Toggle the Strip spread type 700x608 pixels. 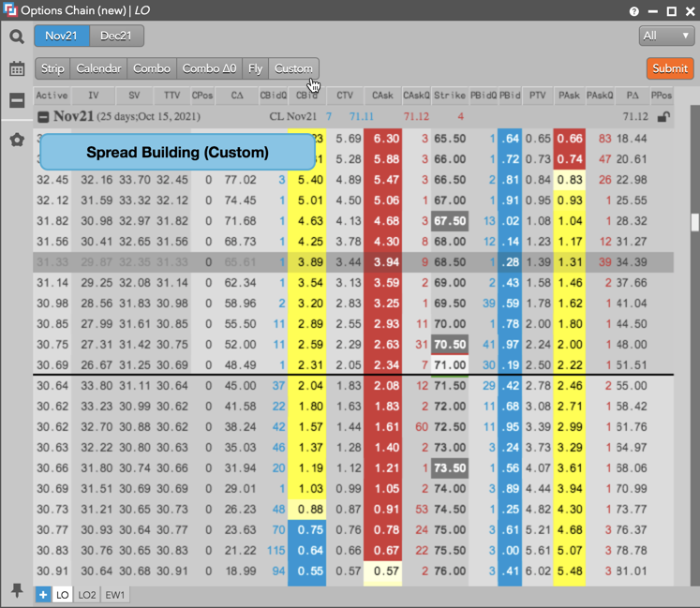click(x=52, y=68)
